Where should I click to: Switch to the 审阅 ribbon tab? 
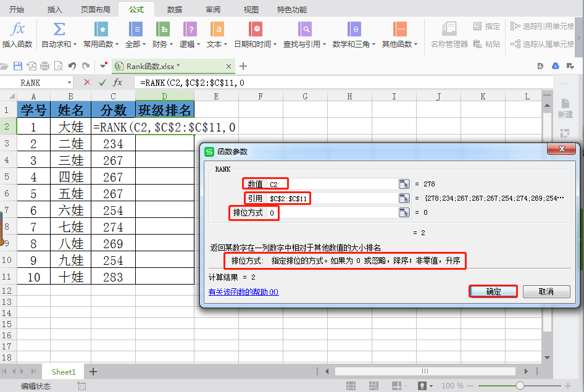coord(212,10)
